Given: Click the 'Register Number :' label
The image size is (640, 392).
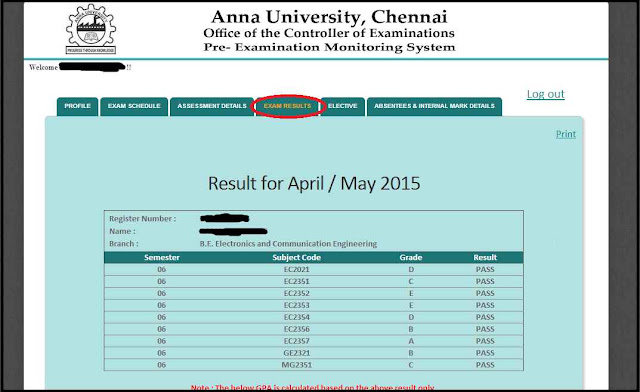Looking at the screenshot, I should (x=142, y=218).
